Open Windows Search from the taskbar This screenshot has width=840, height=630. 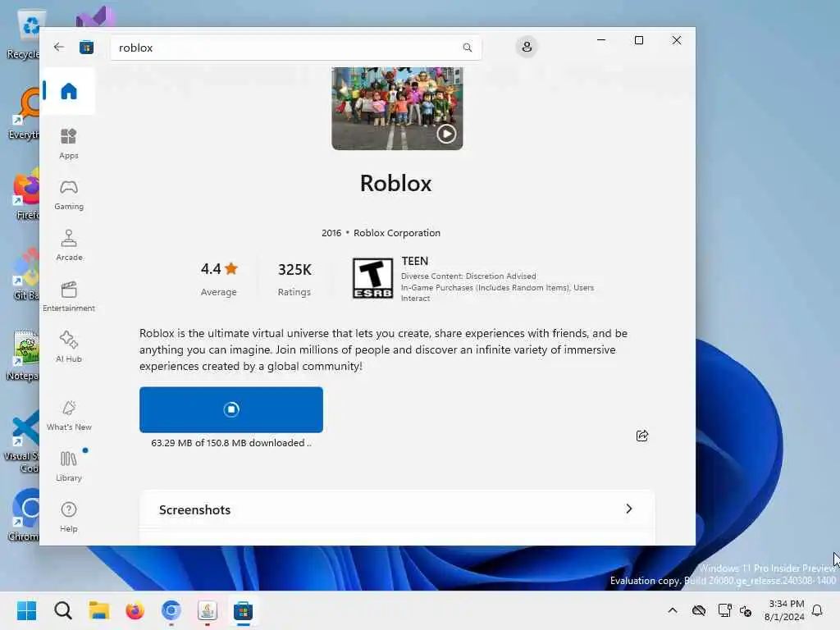(x=62, y=610)
